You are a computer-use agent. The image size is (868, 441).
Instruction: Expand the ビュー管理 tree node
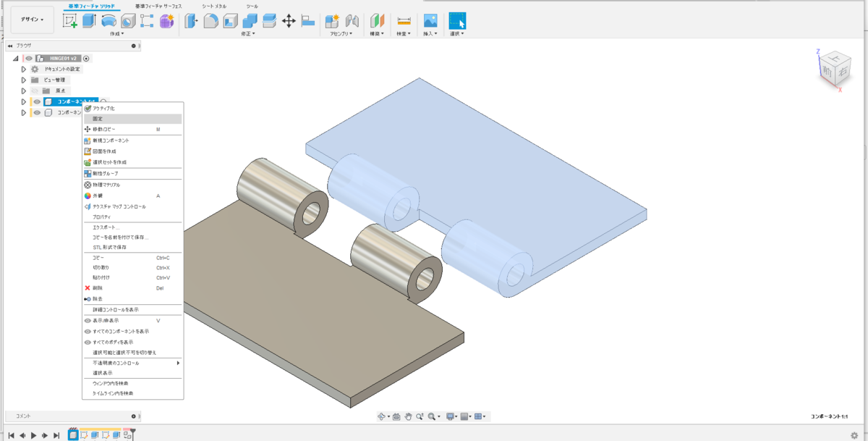pos(23,80)
